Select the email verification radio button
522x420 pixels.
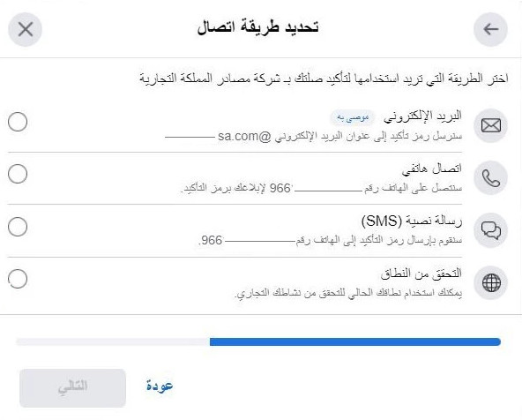tap(18, 122)
